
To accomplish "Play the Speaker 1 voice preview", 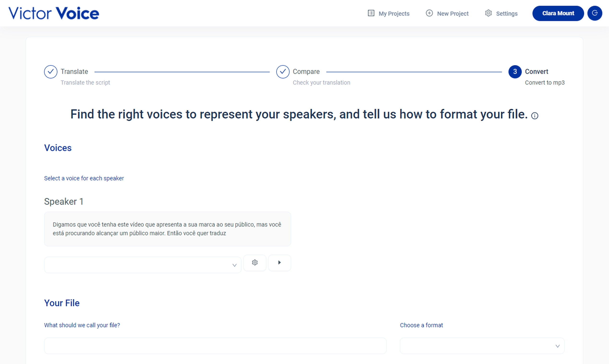I will coord(280,262).
